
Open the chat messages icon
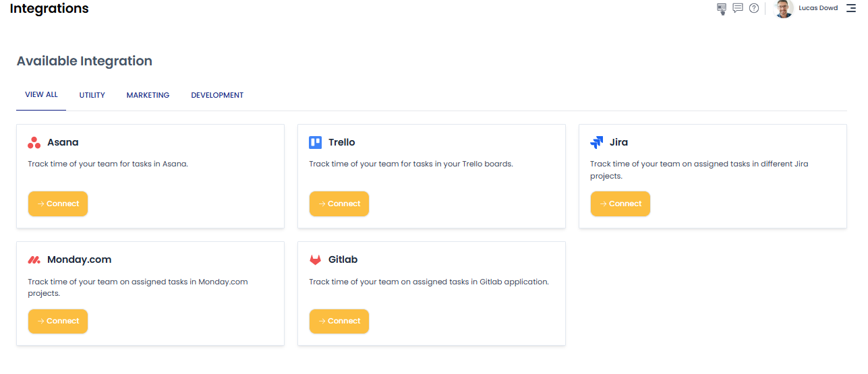[x=738, y=8]
